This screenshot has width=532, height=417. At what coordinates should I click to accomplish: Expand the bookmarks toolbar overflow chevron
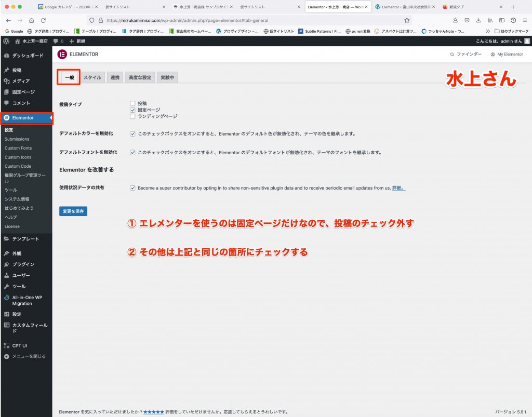(488, 31)
